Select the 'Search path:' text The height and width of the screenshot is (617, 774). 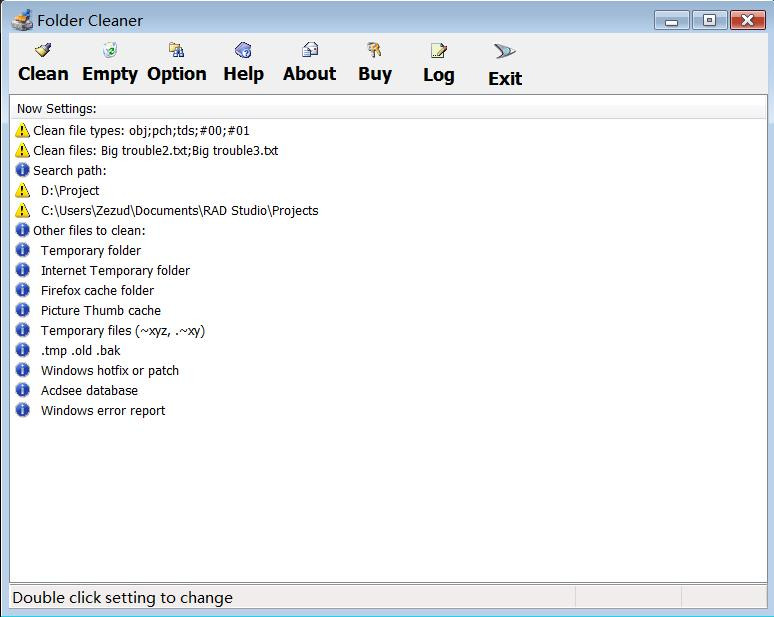pos(70,171)
